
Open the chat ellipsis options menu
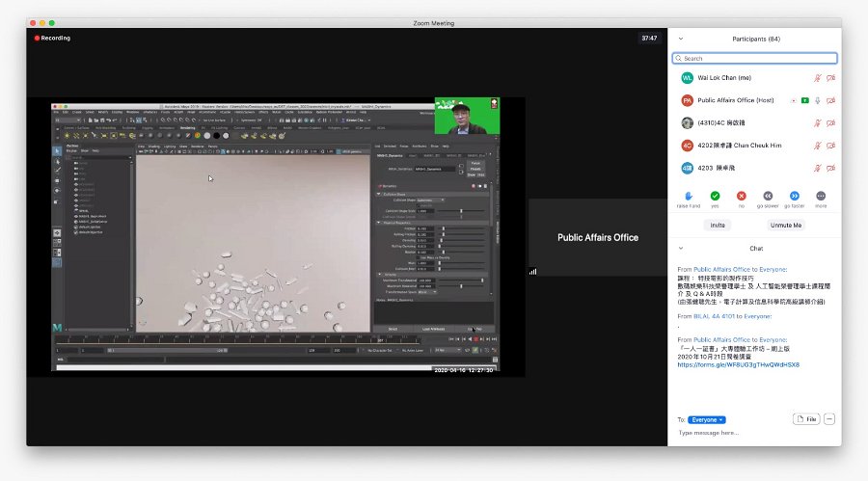(x=829, y=419)
